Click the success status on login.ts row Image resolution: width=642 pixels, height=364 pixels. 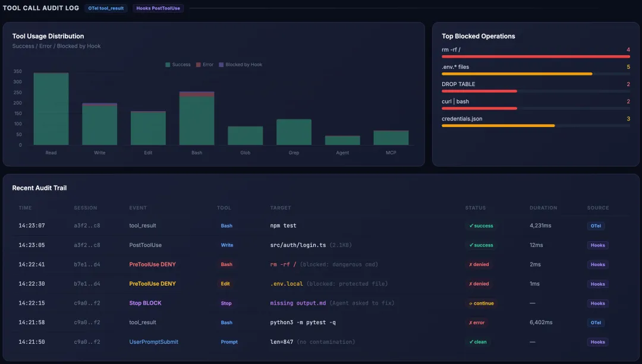tap(481, 245)
